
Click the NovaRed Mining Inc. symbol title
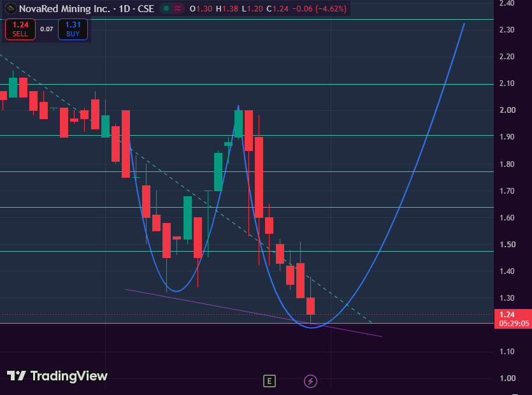tap(64, 8)
